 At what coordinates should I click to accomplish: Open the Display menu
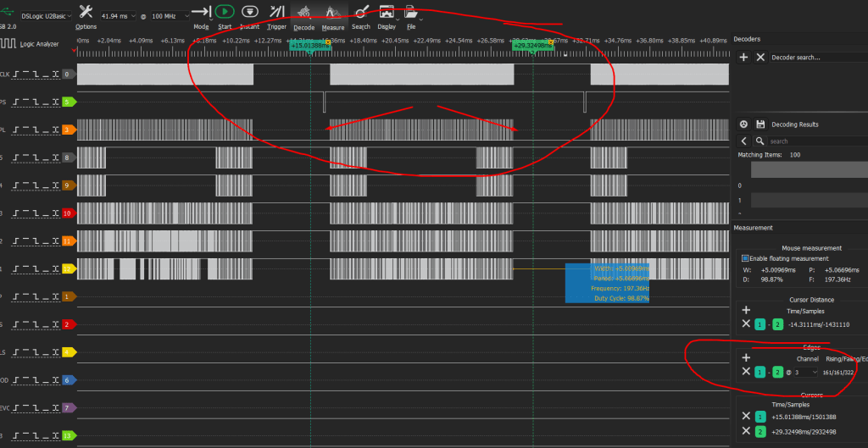387,12
